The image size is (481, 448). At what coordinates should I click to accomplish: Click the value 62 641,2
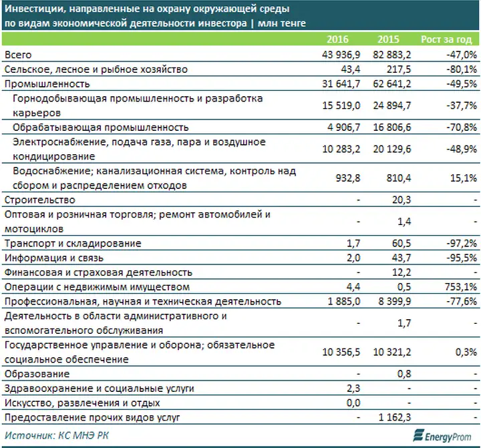[x=392, y=84]
